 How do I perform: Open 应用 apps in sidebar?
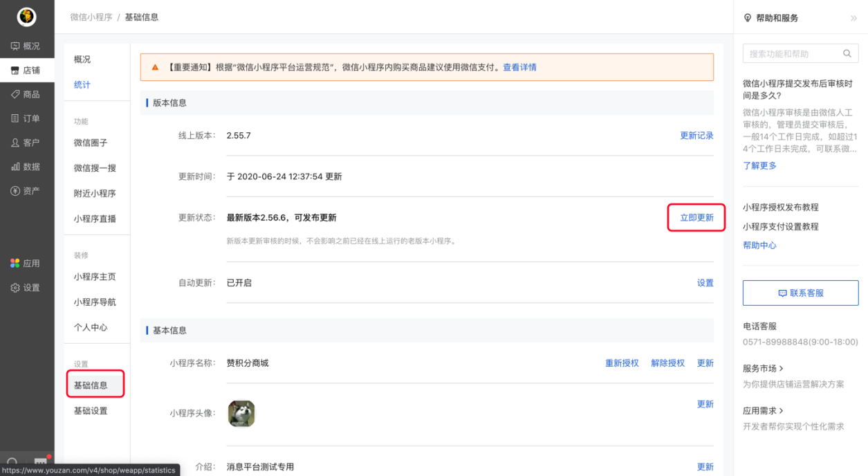(26, 264)
